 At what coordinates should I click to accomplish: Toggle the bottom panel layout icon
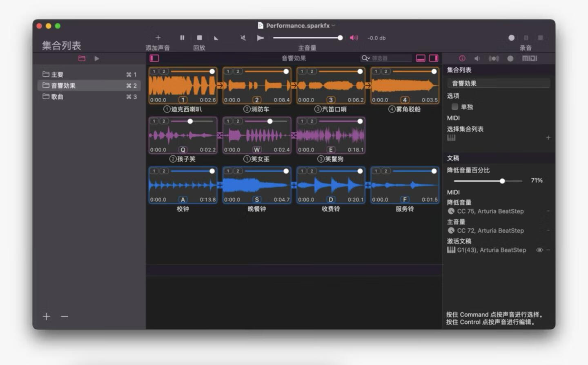coord(421,58)
